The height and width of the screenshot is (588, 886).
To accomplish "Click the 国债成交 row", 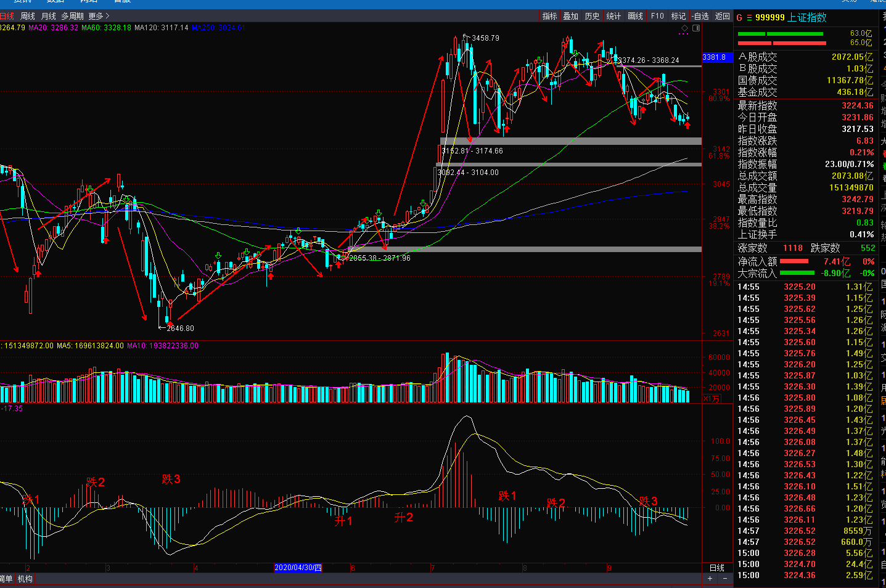I will coord(805,80).
